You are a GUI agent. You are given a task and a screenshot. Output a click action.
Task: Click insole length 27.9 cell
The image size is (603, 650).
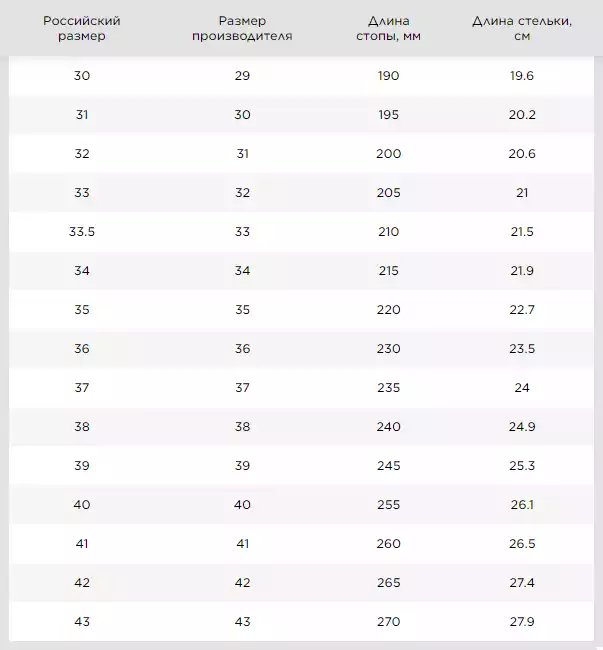522,622
